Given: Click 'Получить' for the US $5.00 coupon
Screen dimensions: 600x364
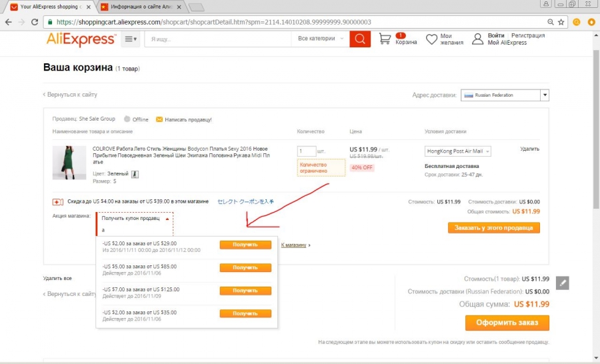Looking at the screenshot, I should coord(245,267).
